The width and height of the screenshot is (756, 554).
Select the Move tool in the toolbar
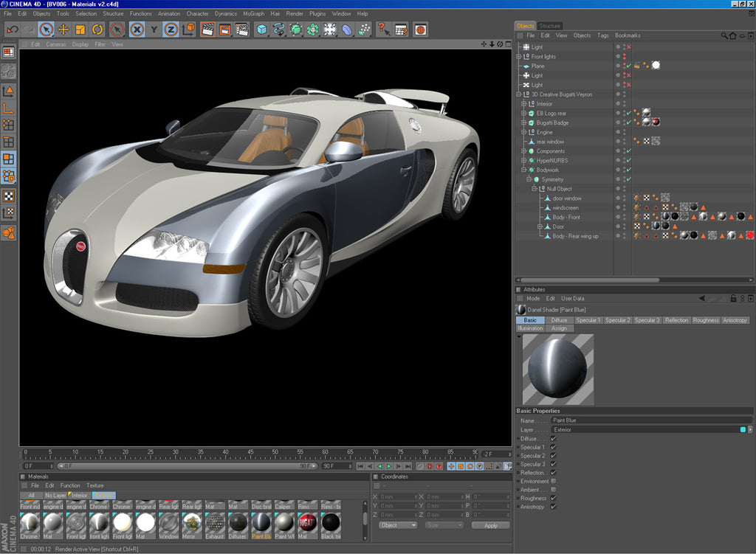click(x=63, y=30)
